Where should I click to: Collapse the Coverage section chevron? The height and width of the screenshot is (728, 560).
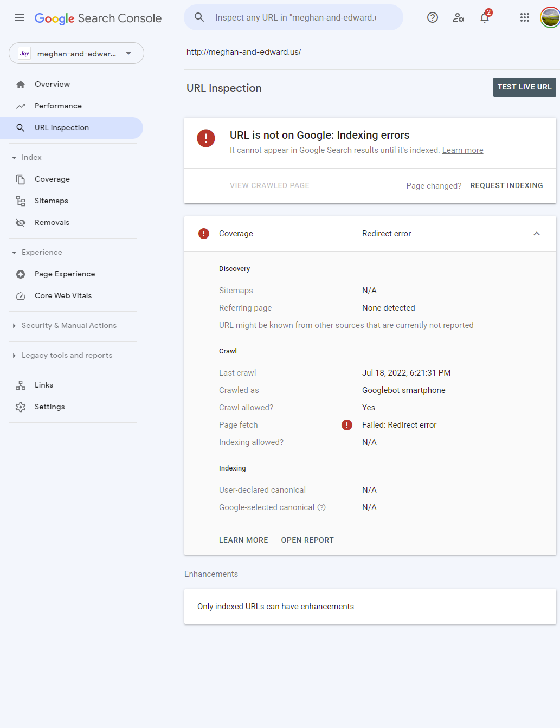click(537, 234)
